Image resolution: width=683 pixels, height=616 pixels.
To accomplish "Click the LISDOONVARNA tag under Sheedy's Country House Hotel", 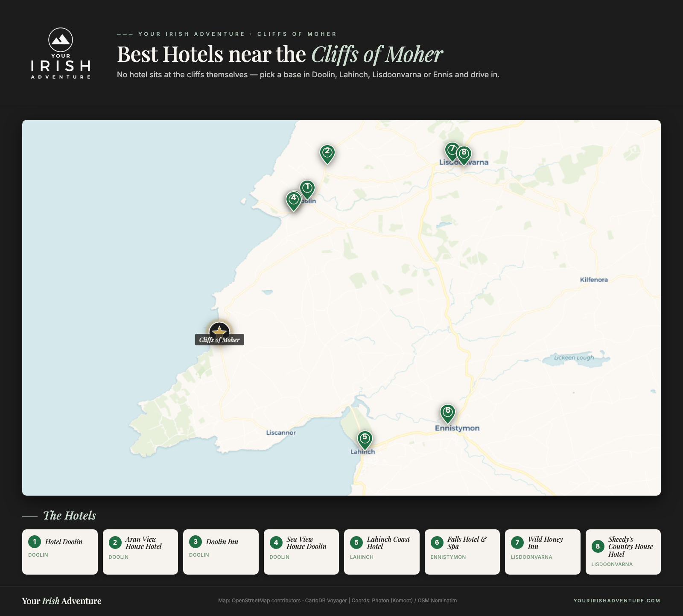I will coord(612,564).
